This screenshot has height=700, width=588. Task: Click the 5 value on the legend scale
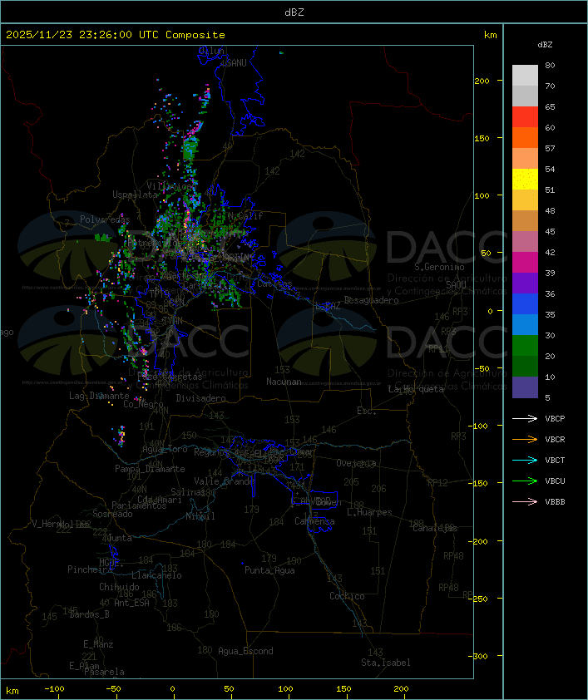click(x=547, y=397)
